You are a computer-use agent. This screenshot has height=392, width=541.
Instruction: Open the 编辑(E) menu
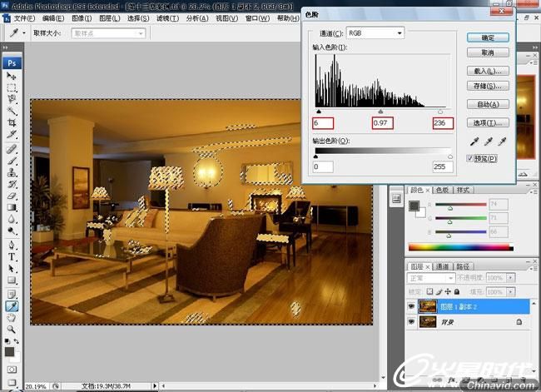pyautogui.click(x=53, y=18)
